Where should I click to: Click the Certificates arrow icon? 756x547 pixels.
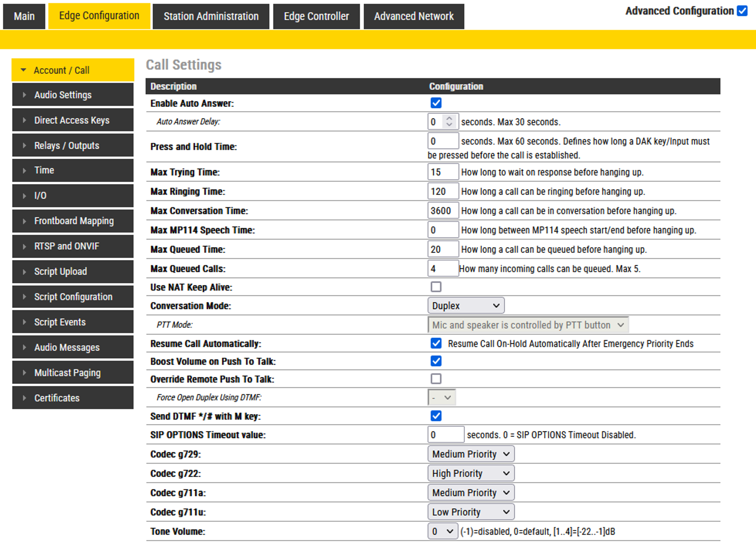[24, 398]
